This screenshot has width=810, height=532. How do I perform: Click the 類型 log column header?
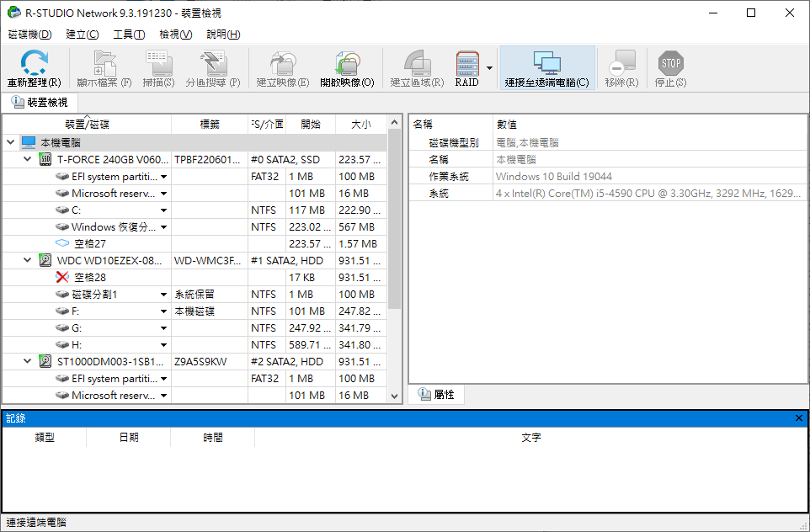coord(45,438)
